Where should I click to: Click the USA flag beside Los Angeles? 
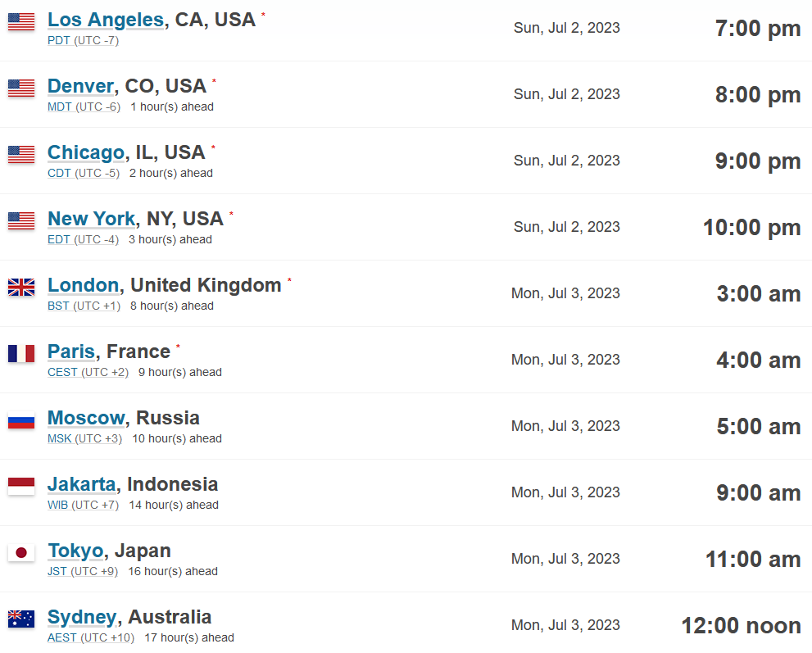(21, 22)
